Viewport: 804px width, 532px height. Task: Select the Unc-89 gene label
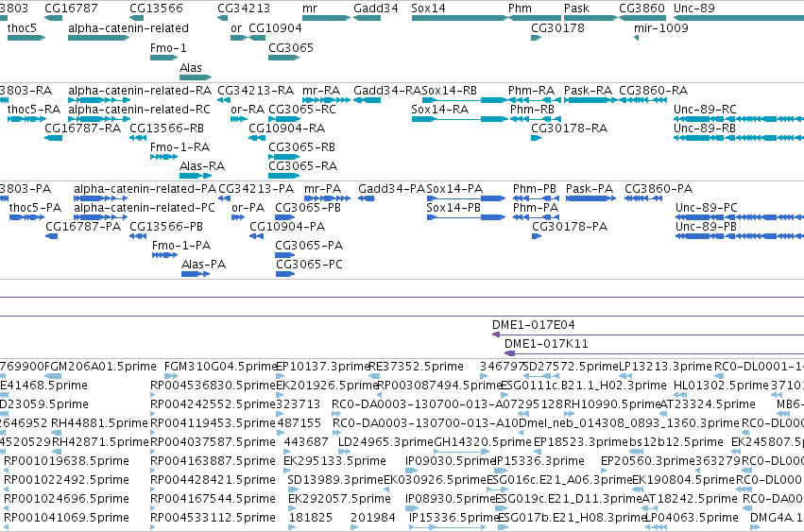693,9
